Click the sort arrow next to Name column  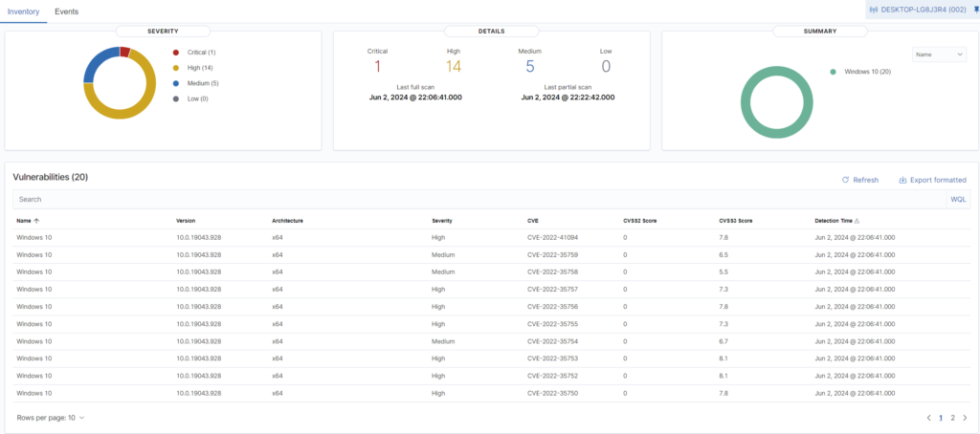pyautogui.click(x=37, y=221)
